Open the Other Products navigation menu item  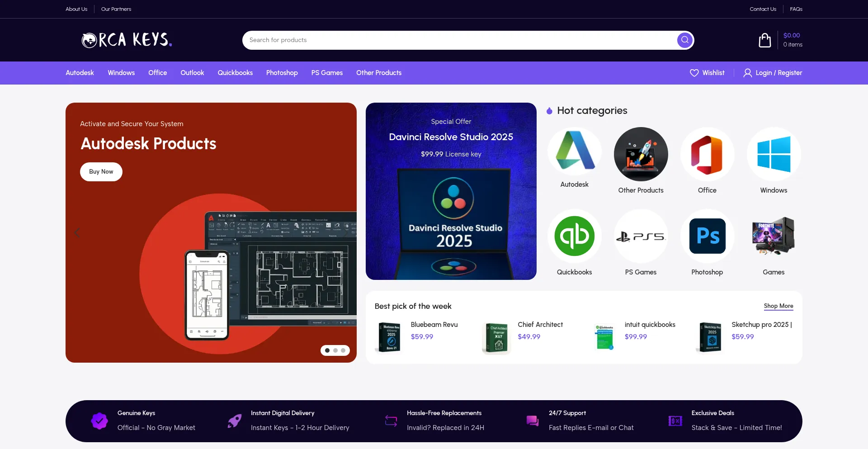(x=379, y=73)
